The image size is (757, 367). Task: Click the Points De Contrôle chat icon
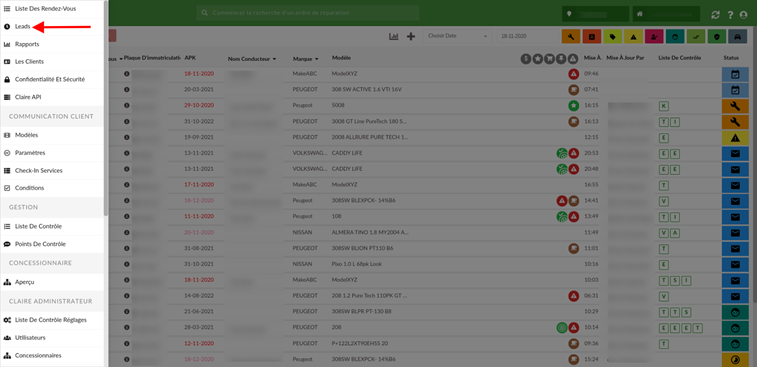(x=7, y=244)
